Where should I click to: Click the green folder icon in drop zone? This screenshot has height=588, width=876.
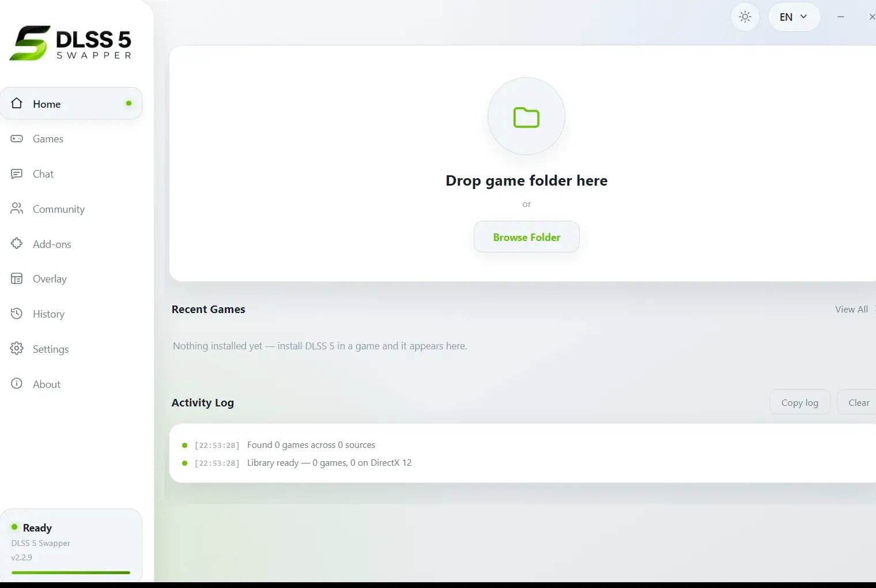(526, 117)
